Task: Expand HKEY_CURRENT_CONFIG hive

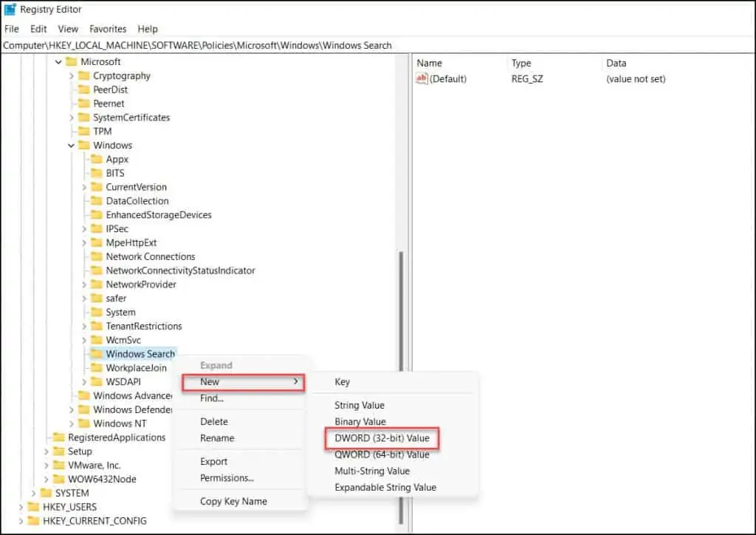Action: coord(21,521)
